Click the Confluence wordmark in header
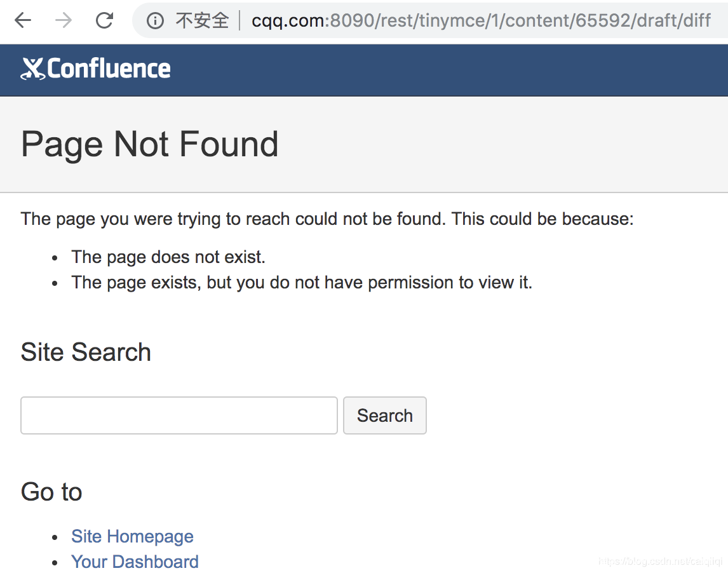 coord(109,69)
